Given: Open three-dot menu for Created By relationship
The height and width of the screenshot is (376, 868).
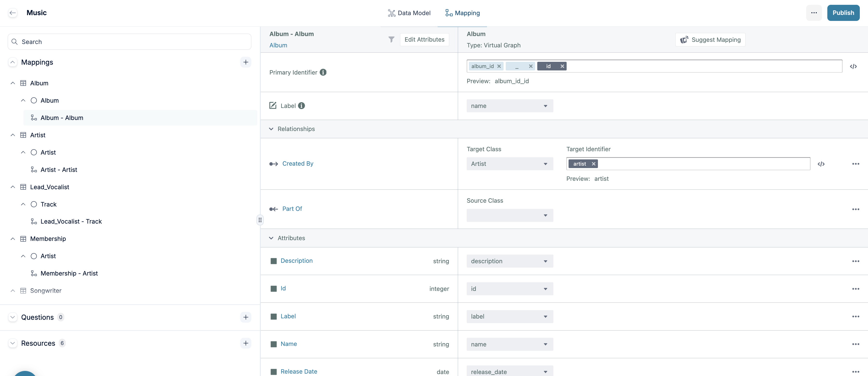Looking at the screenshot, I should [x=855, y=164].
